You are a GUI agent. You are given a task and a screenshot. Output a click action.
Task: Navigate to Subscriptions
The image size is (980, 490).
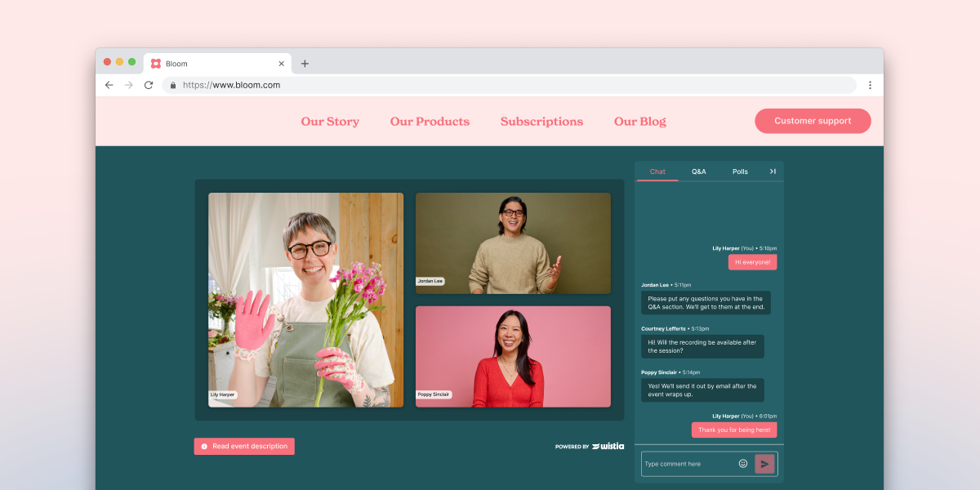pyautogui.click(x=541, y=121)
